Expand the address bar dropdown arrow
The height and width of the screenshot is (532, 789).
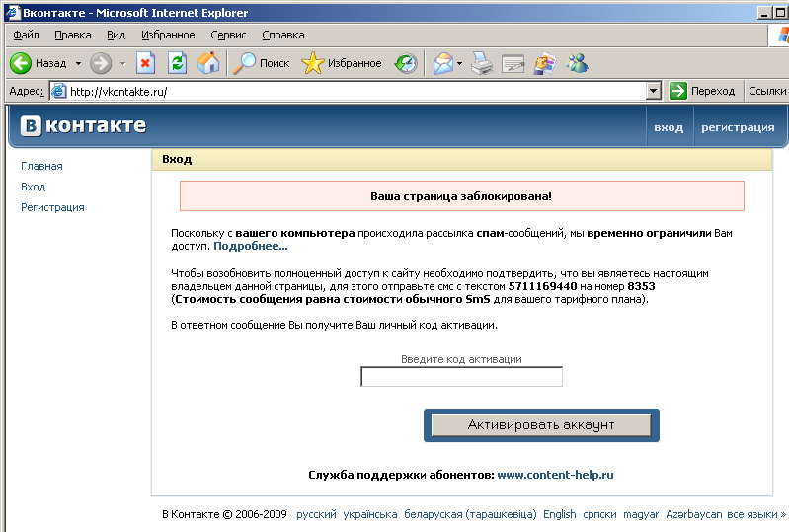coord(653,91)
